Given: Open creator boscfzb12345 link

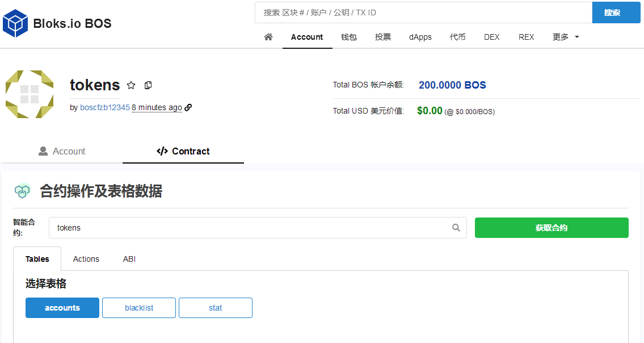Looking at the screenshot, I should (x=105, y=107).
